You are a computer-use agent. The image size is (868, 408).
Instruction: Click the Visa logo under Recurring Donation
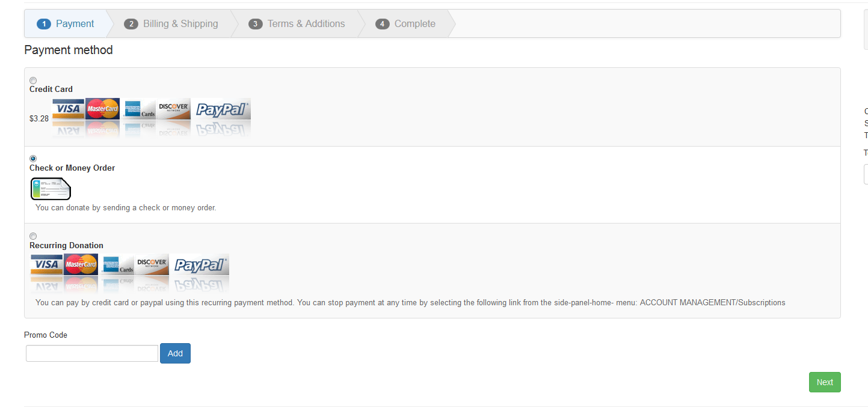[46, 264]
